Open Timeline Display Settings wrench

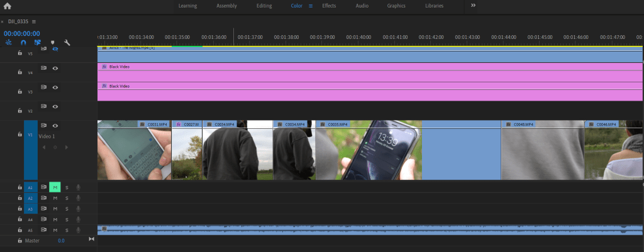67,42
